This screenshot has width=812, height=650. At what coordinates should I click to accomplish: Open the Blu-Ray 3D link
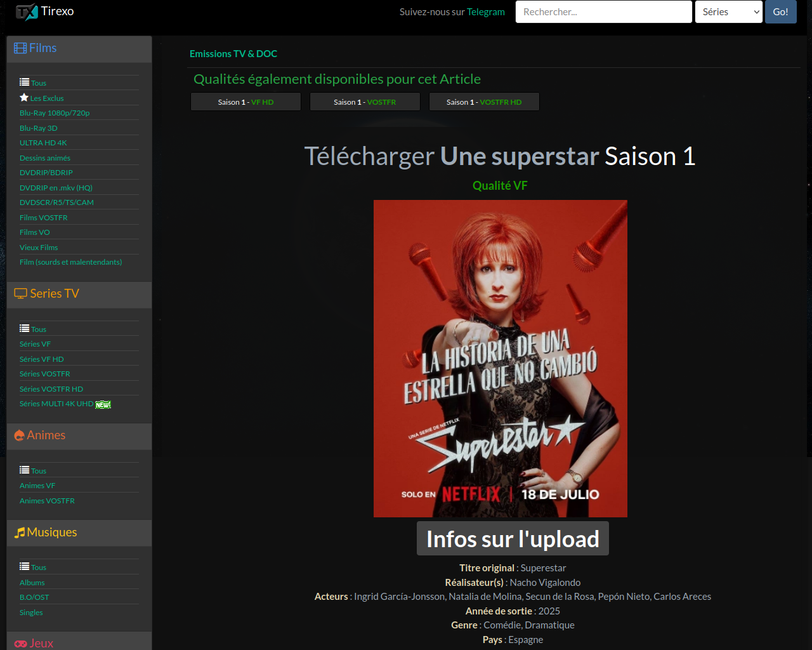tap(38, 128)
